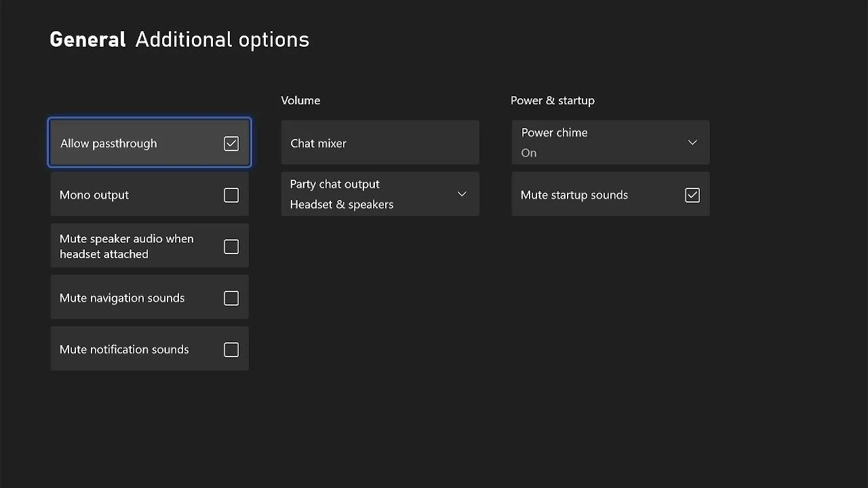Check the Mute navigation sounds box
Viewport: 868px width, 488px height.
click(231, 298)
